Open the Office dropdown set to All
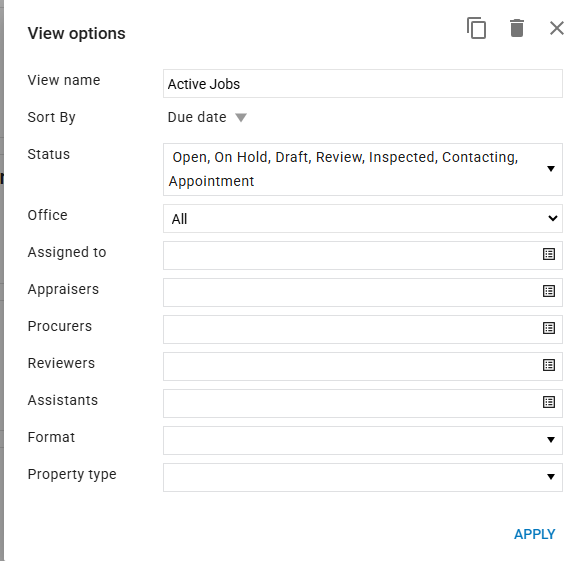Viewport: 584px width, 561px height. (x=363, y=219)
